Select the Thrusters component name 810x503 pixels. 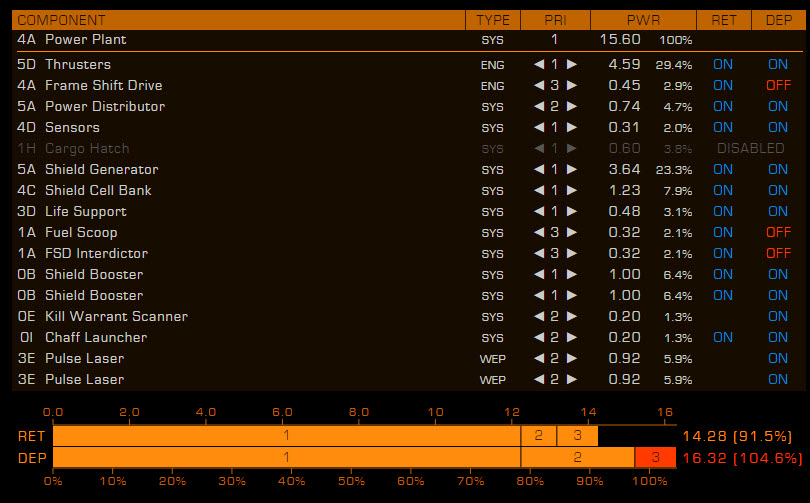78,65
